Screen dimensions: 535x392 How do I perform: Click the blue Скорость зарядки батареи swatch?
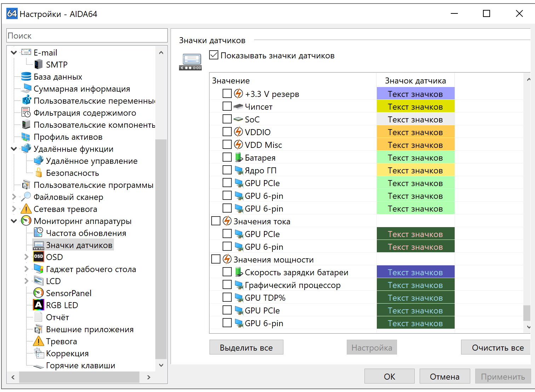pyautogui.click(x=415, y=272)
